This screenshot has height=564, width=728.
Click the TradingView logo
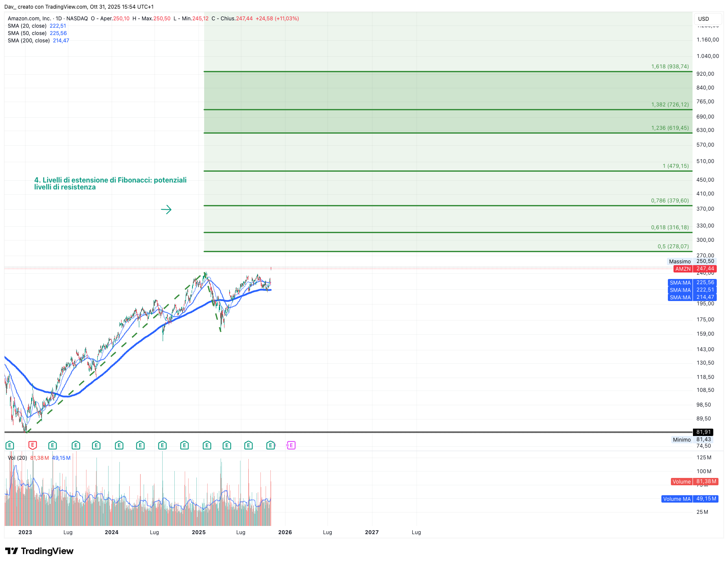click(39, 551)
